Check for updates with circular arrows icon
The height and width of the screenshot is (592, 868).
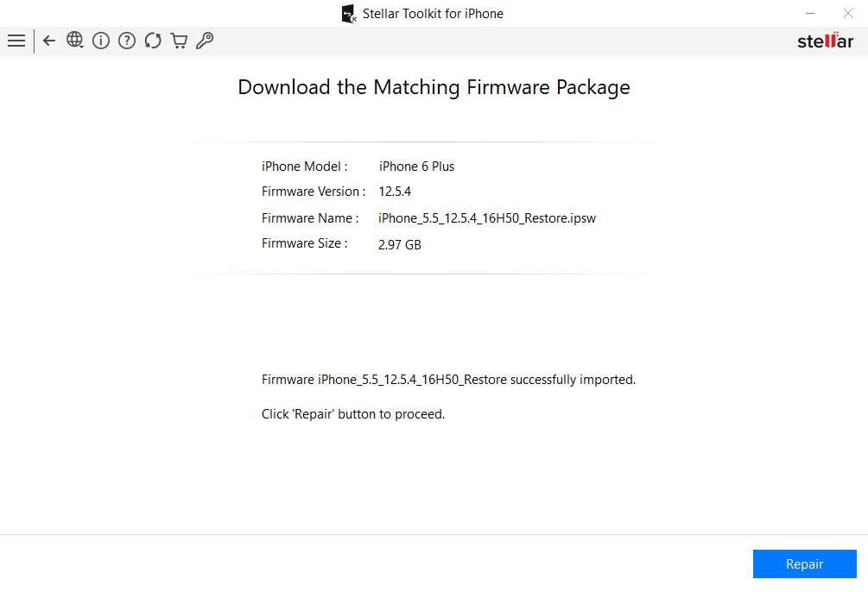pyautogui.click(x=153, y=41)
